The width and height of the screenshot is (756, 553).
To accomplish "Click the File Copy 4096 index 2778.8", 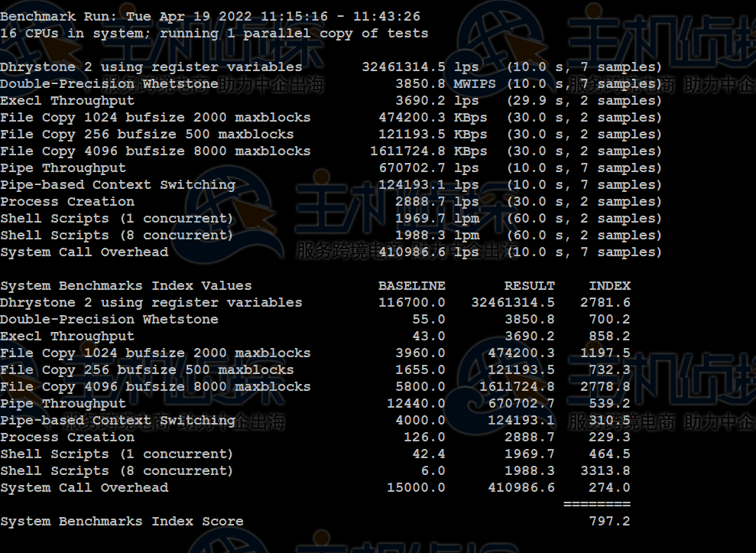I will point(605,386).
